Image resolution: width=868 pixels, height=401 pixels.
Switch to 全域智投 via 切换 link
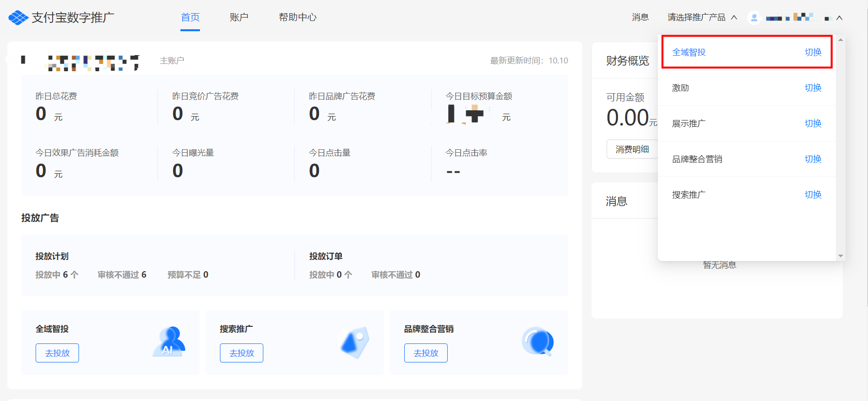click(x=813, y=52)
